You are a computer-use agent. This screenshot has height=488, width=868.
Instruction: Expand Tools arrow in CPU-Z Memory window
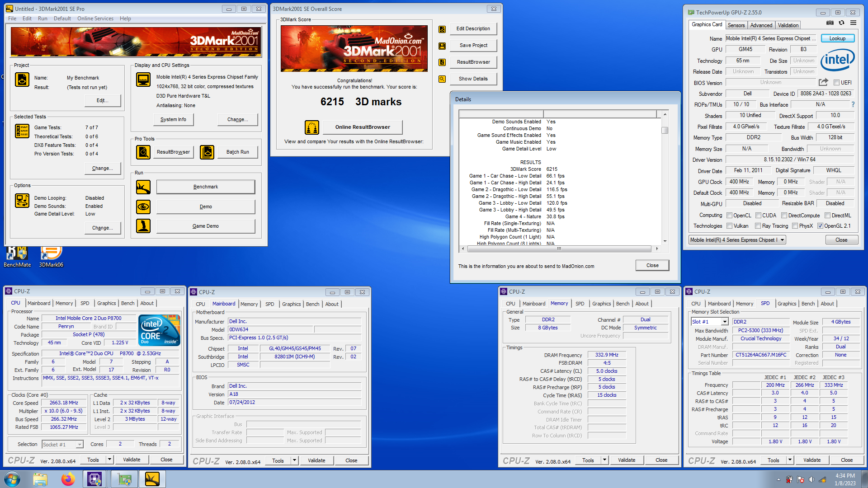pos(604,460)
